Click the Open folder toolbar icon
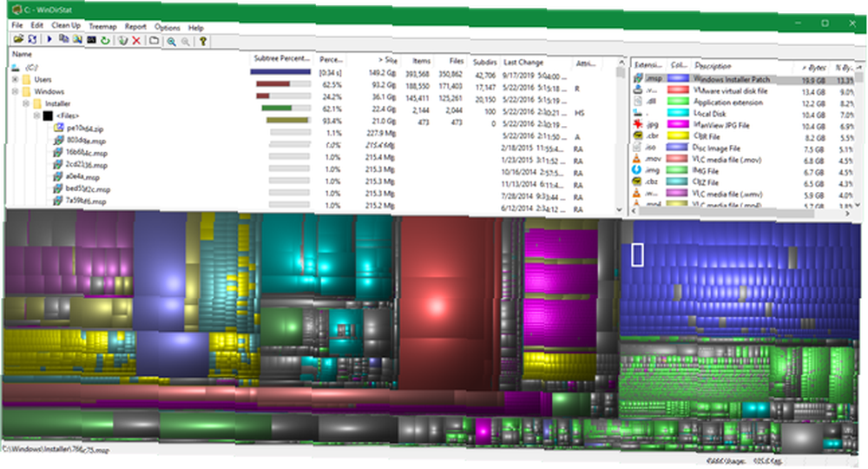868x469 pixels. [x=18, y=39]
